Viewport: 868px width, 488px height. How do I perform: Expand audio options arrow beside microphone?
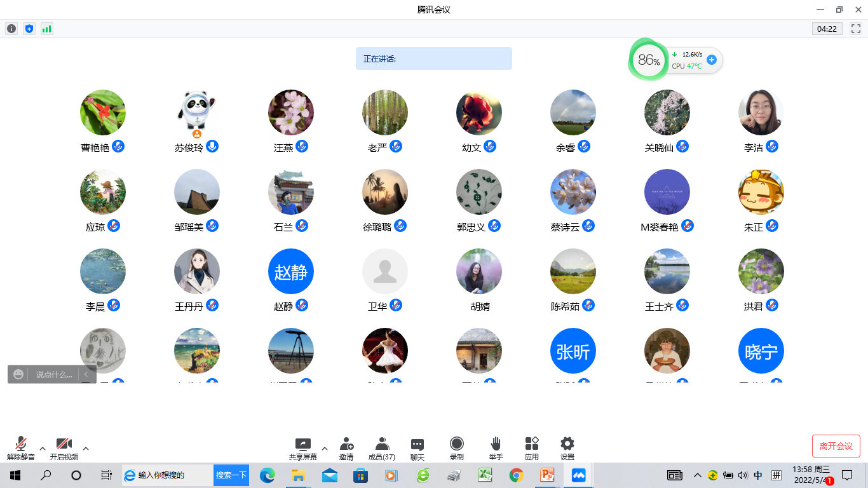click(43, 449)
